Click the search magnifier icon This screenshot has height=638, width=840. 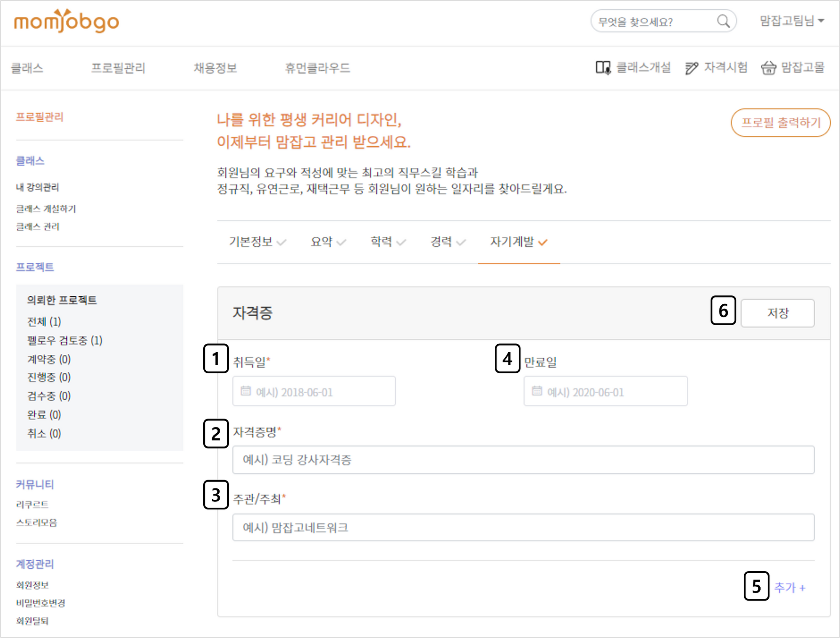[x=723, y=21]
